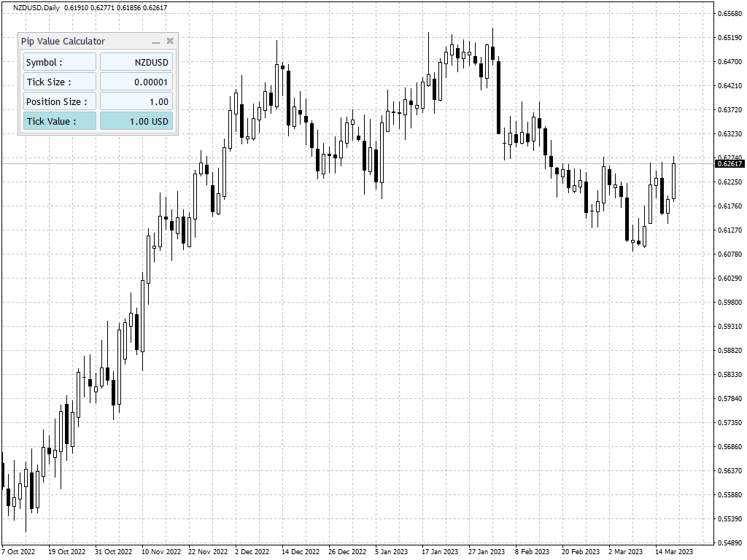Click the current price tag 0.62617
Image resolution: width=747 pixels, height=560 pixels.
(729, 164)
